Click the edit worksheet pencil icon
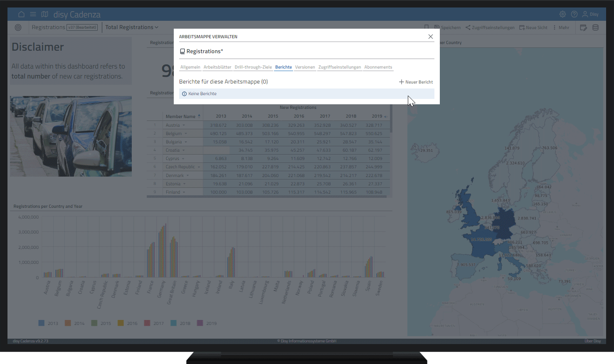614x364 pixels. point(583,27)
